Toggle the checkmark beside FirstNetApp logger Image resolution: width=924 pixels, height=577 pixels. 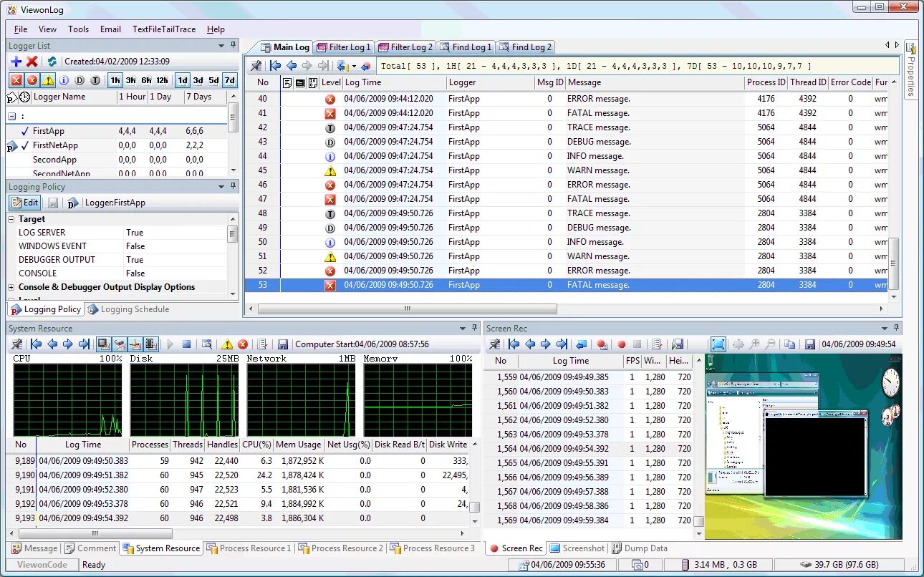point(25,145)
